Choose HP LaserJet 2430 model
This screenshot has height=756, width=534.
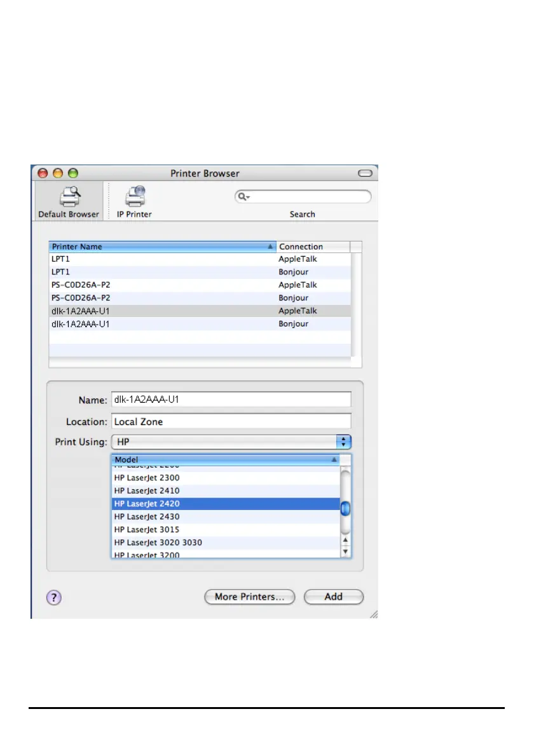[x=226, y=517]
